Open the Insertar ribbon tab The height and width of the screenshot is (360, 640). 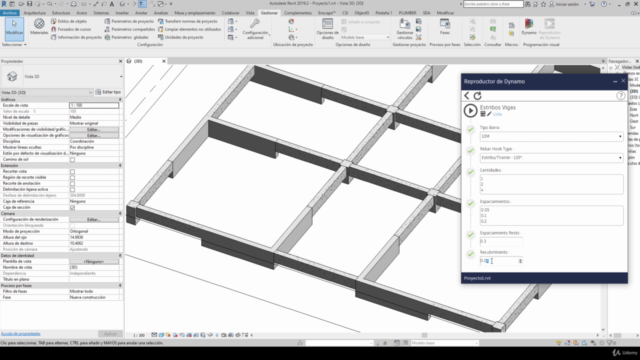click(x=122, y=13)
